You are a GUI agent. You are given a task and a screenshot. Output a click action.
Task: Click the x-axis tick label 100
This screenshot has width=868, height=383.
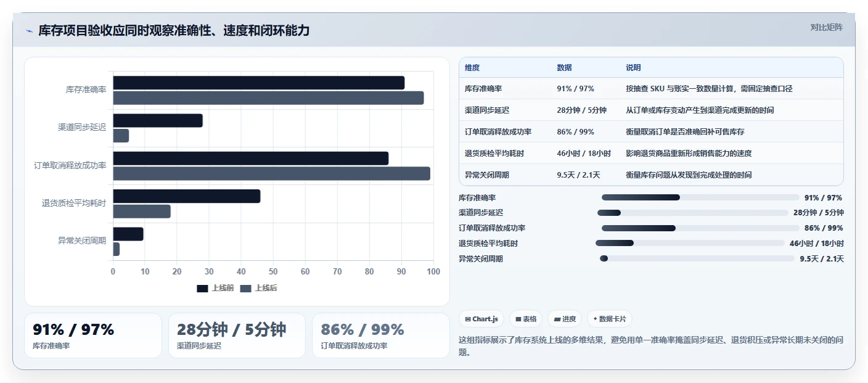[x=433, y=271]
